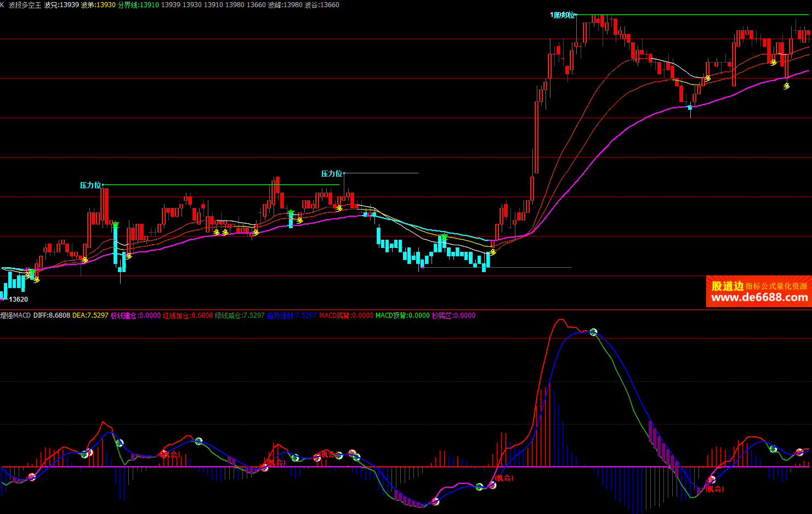
Task: Click the 压力位 marker above the middle candles
Action: point(332,173)
